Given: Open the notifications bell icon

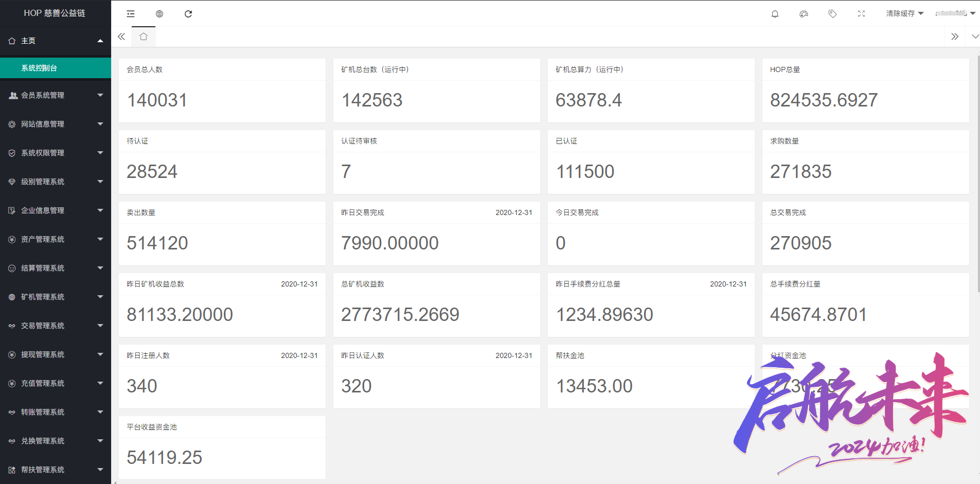Looking at the screenshot, I should pyautogui.click(x=775, y=14).
